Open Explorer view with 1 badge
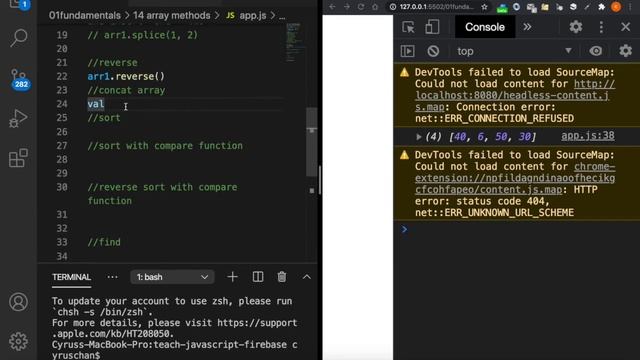Viewport: 640px width, 360px height. pyautogui.click(x=19, y=5)
